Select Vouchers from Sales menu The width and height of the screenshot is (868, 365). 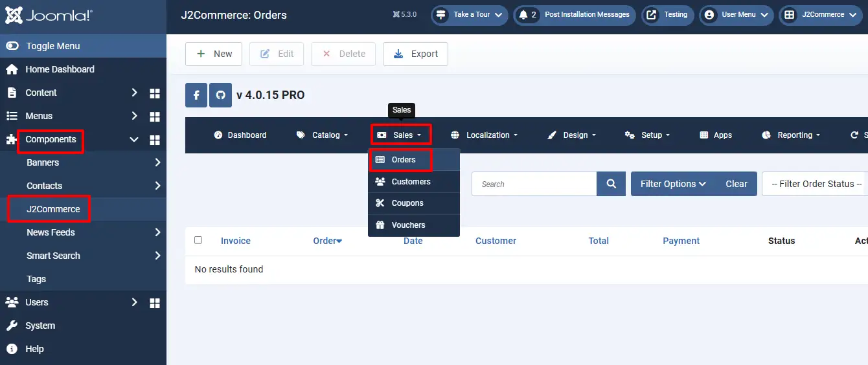click(414, 225)
